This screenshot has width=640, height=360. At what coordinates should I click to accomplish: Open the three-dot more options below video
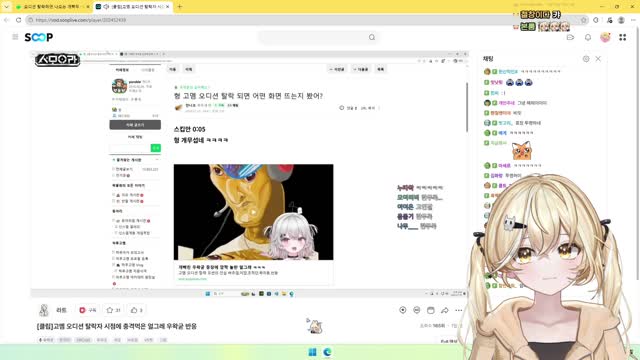point(458,310)
